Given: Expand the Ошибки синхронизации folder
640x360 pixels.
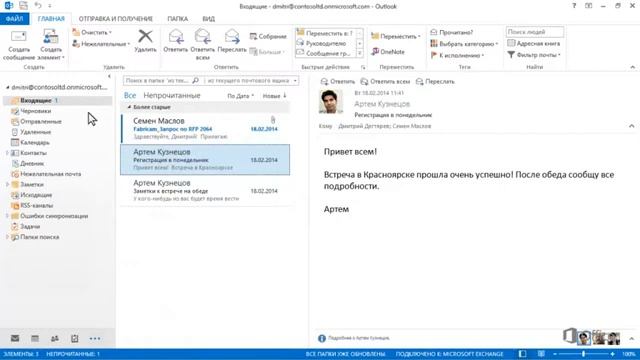Looking at the screenshot, I should tap(7, 216).
